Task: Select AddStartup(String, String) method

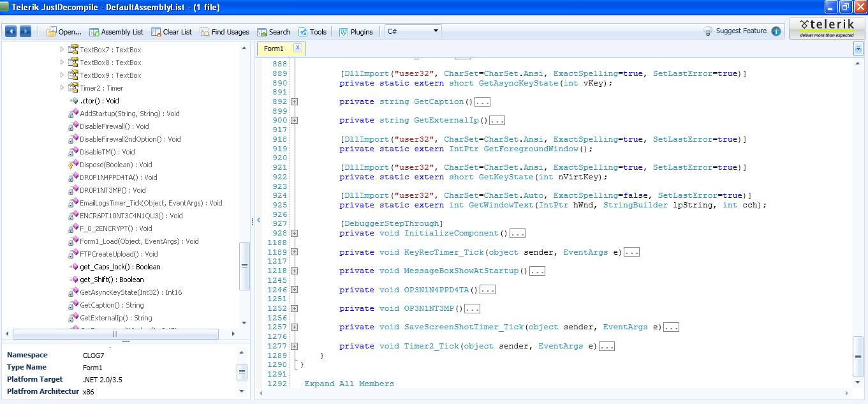Action: tap(129, 114)
